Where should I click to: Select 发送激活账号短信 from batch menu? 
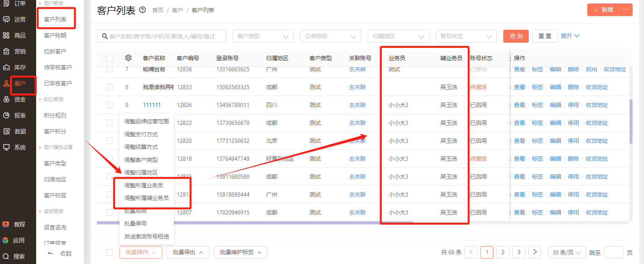pyautogui.click(x=146, y=237)
